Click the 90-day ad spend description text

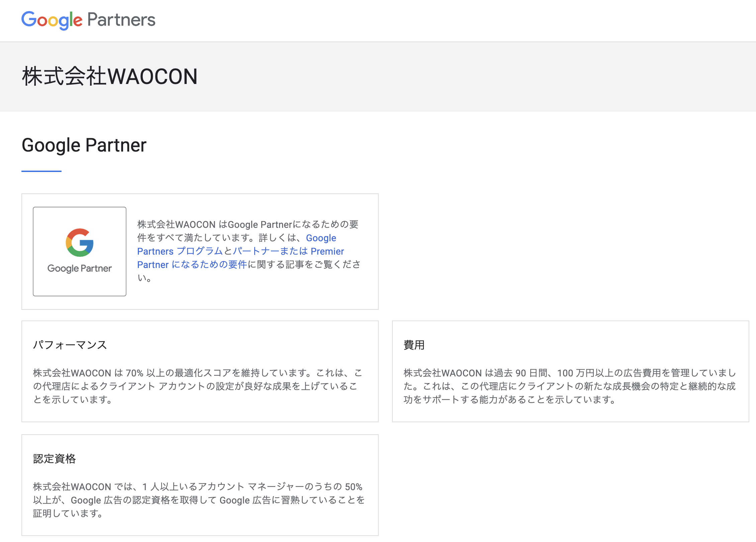pos(569,386)
